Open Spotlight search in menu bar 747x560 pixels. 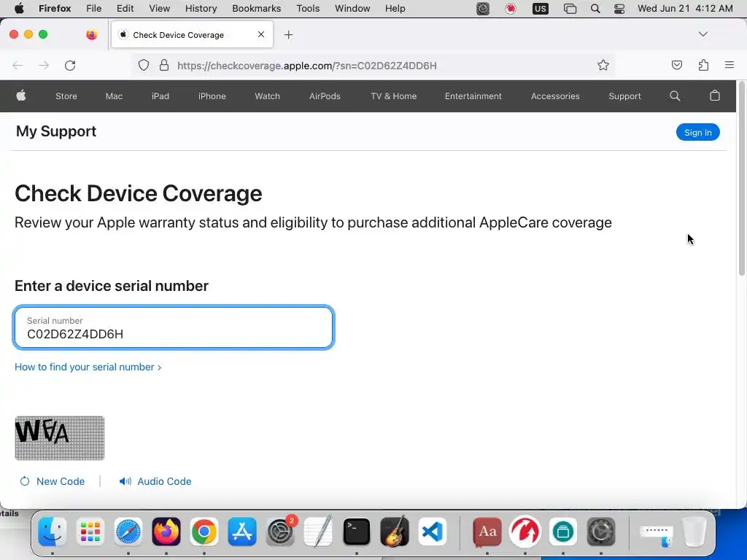point(595,9)
